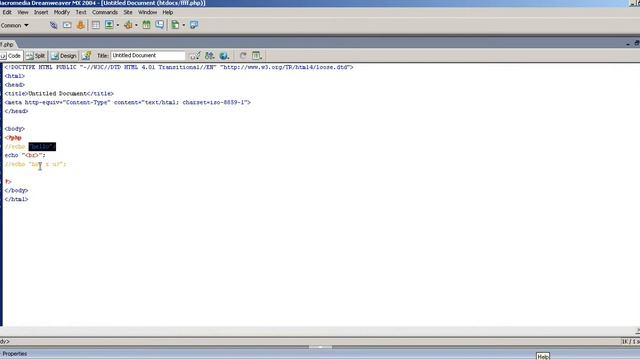640x360 pixels.
Task: Click the Live Data view icon
Action: [x=87, y=56]
